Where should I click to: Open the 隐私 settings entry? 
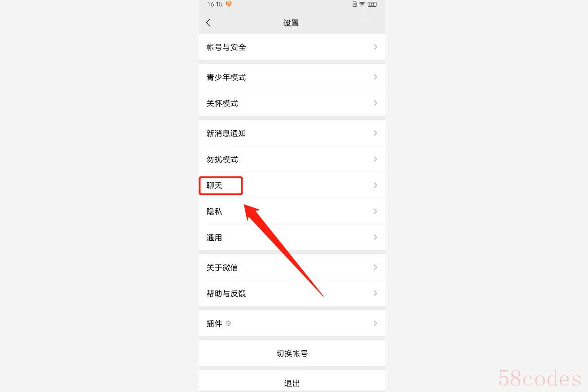coord(292,211)
